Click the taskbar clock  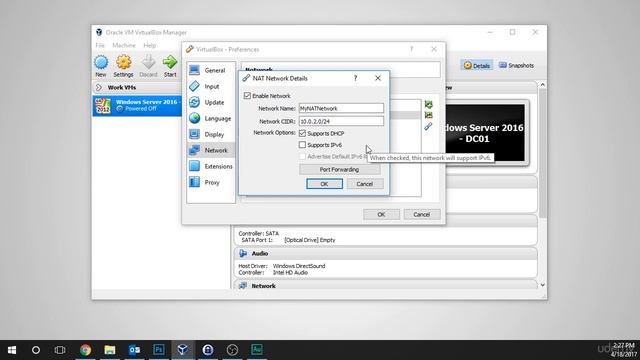(x=624, y=350)
